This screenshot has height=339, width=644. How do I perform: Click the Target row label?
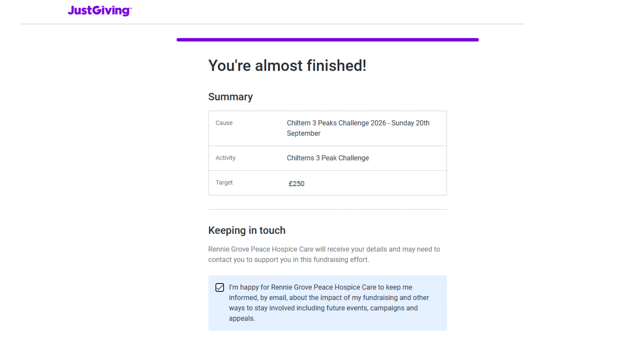(x=224, y=183)
